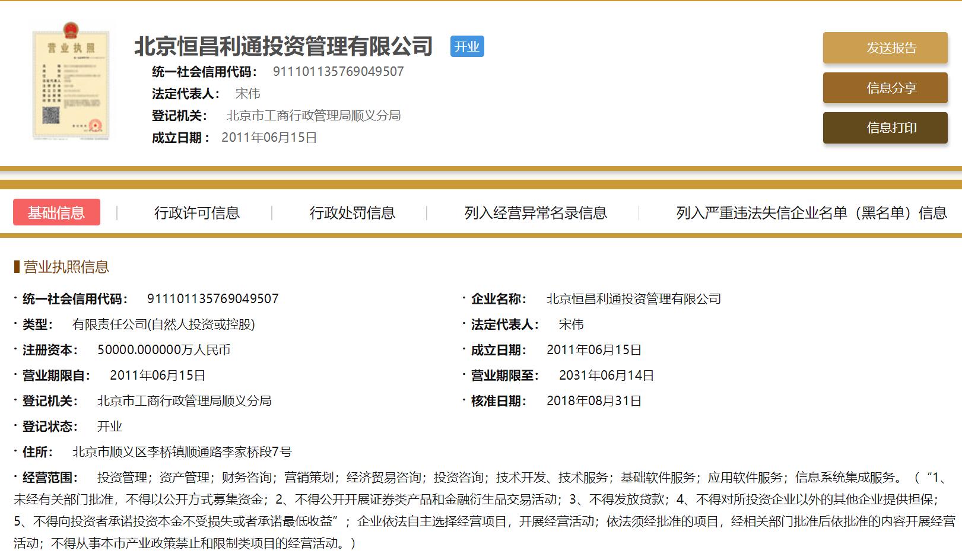Click the red seal stamp on the license
This screenshot has width=962, height=560.
[x=95, y=126]
